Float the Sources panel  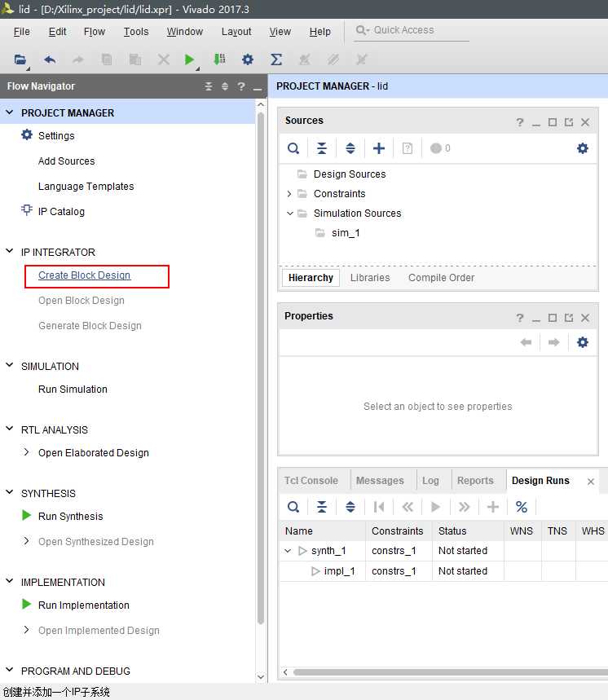click(569, 122)
